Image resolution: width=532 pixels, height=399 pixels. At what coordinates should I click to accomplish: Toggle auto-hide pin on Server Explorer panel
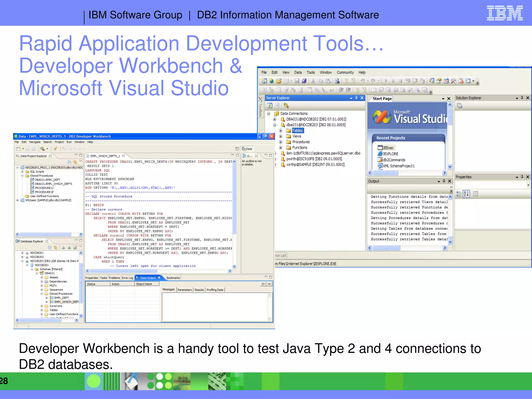pos(356,98)
